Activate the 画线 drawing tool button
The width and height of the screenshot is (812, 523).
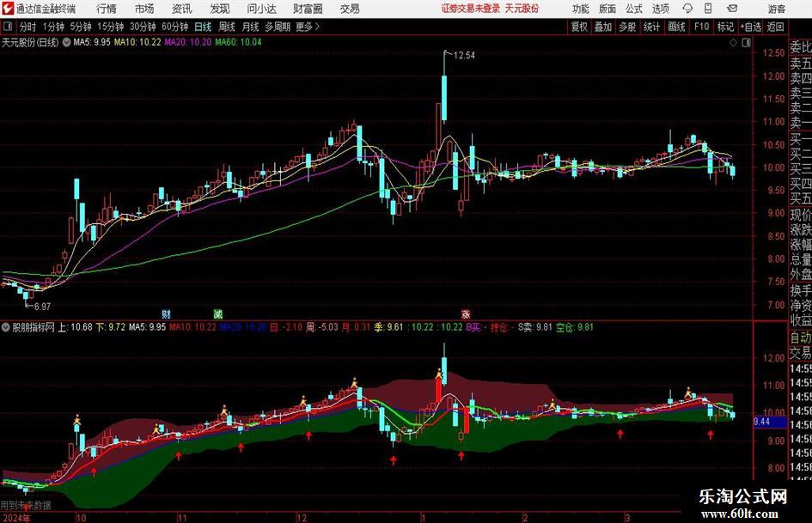676,27
